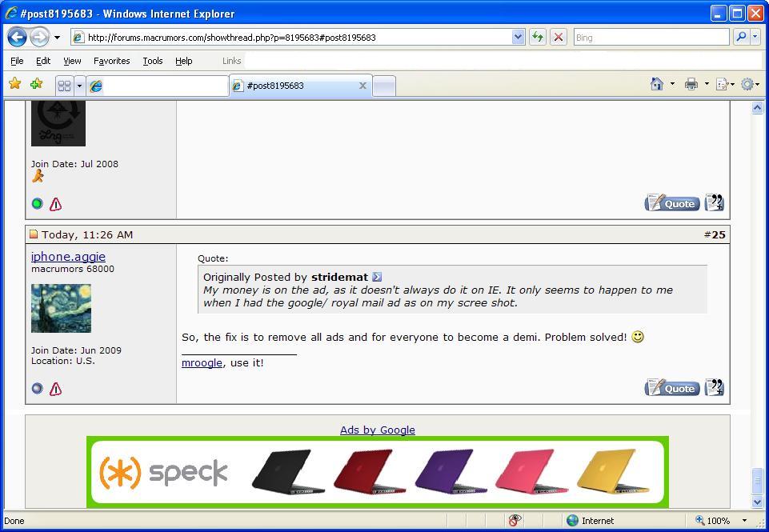Open the Tools gear icon menu
The width and height of the screenshot is (769, 532).
click(x=750, y=84)
